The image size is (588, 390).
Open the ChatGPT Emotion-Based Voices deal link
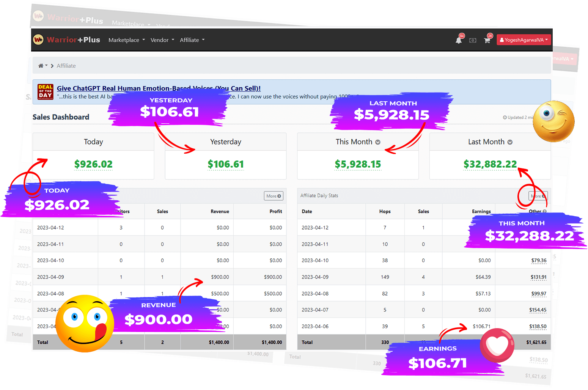tap(159, 88)
